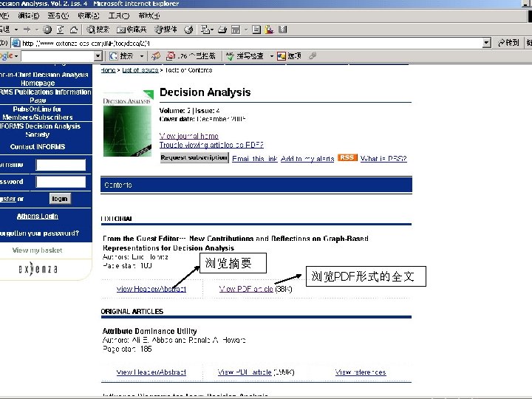Click the Forgotten your password link
This screenshot has height=399, width=532.
pyautogui.click(x=39, y=233)
